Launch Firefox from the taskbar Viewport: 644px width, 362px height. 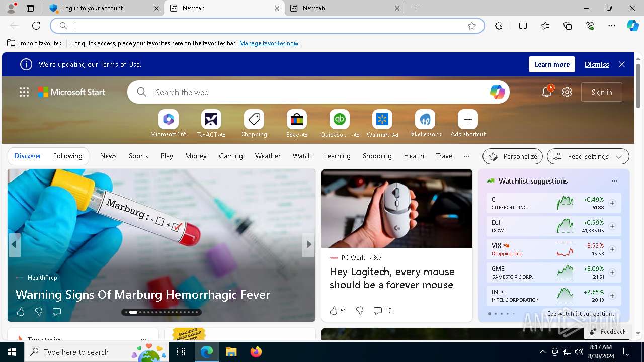click(x=256, y=352)
